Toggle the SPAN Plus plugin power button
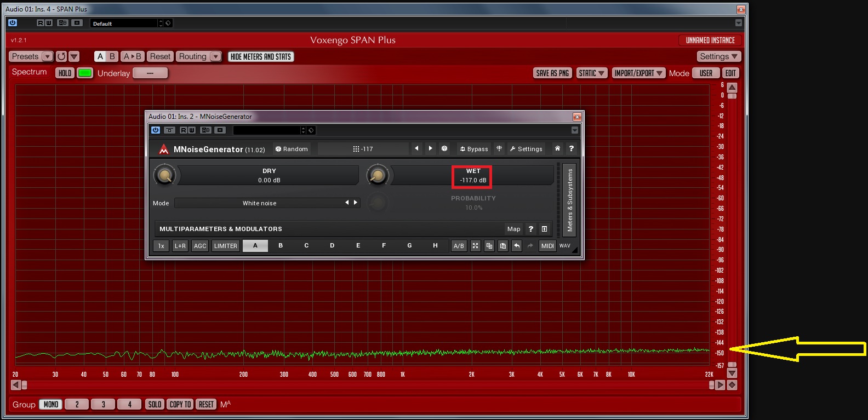This screenshot has height=420, width=868. click(x=13, y=22)
